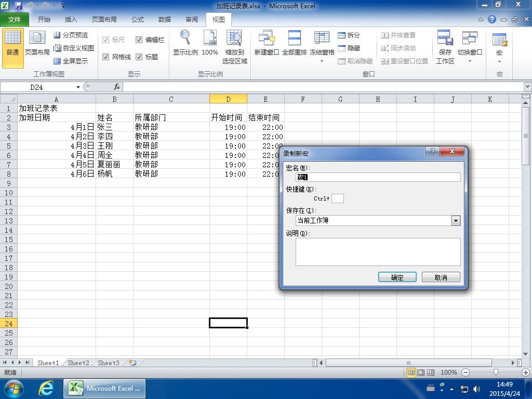Click 拆分 split window
The width and height of the screenshot is (532, 399).
tap(349, 35)
